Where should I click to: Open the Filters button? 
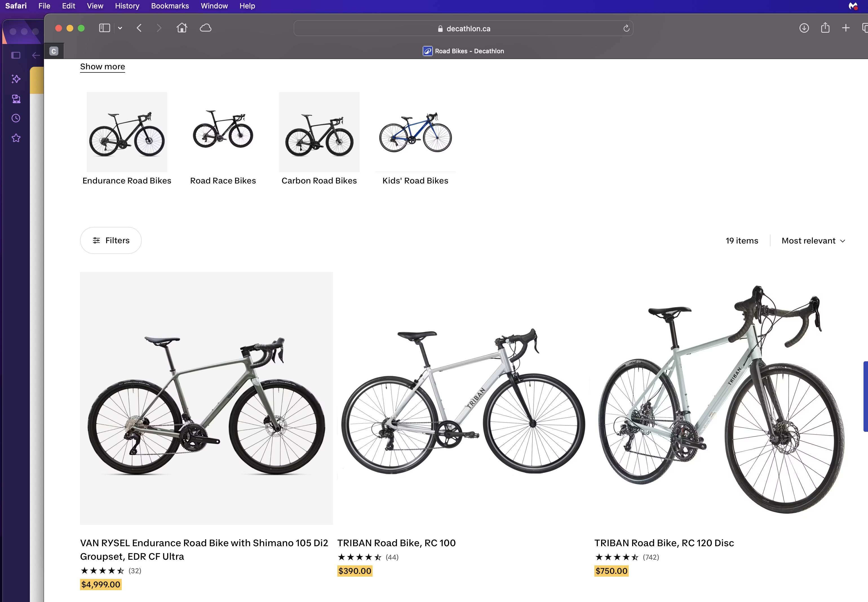pos(111,240)
